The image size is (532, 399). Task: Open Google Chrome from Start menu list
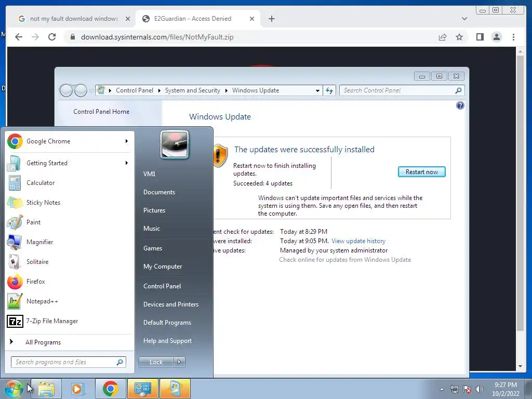[70, 141]
